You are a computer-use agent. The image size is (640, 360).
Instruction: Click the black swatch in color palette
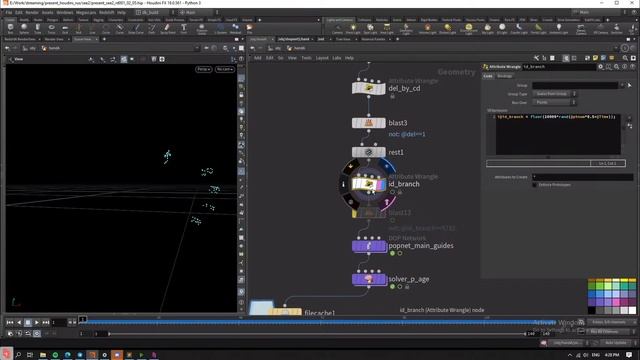click(591, 311)
